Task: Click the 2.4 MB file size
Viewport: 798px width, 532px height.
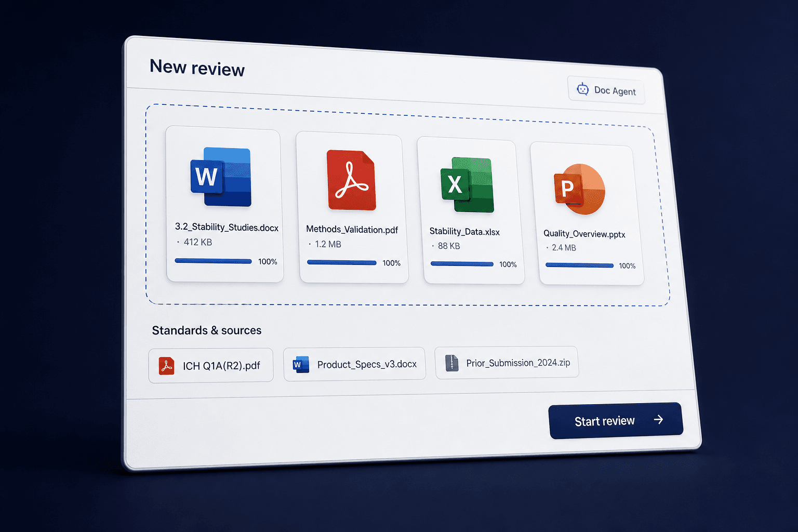Action: click(564, 248)
